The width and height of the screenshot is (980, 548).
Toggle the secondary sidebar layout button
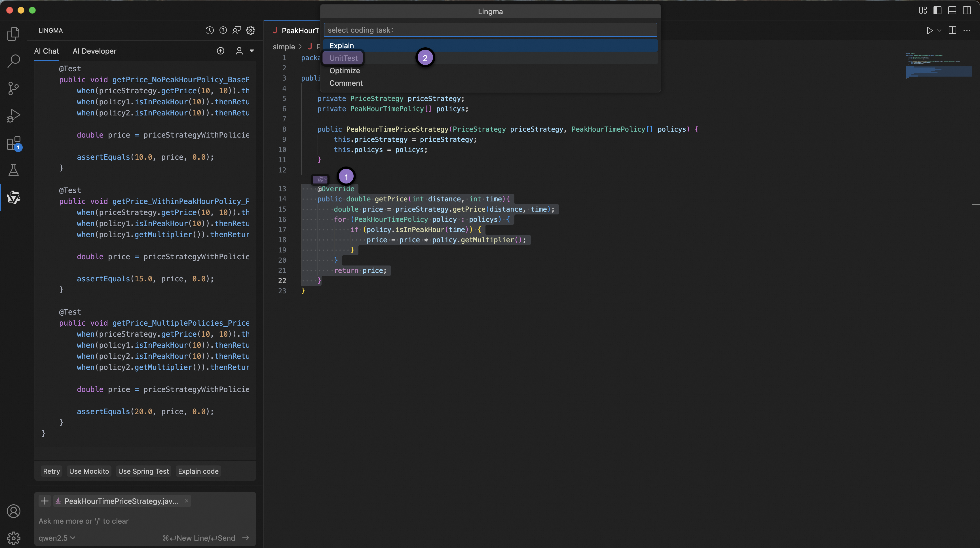coord(967,10)
